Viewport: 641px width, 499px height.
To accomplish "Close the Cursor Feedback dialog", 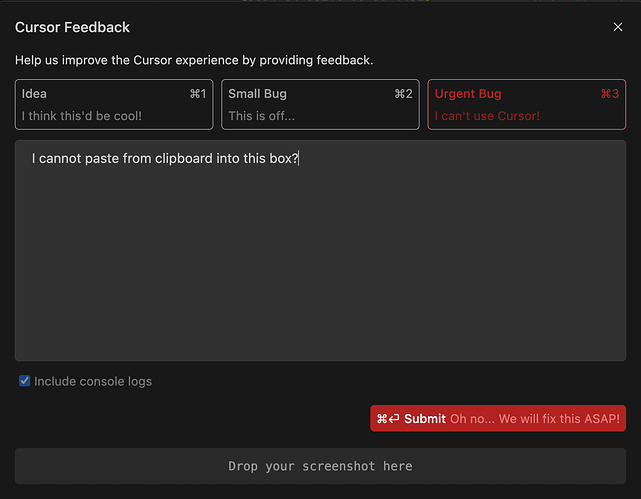I will 618,27.
